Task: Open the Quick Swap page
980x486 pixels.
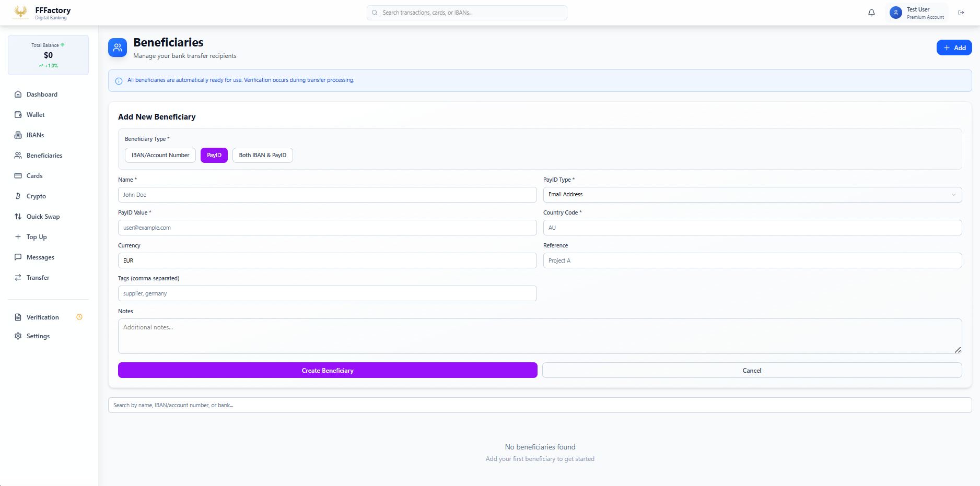Action: point(43,217)
